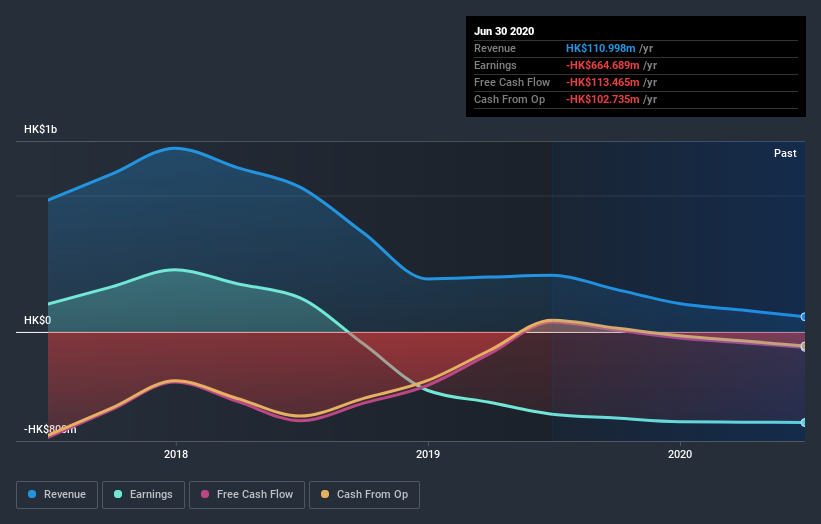Toggle the Free Cash Flow legend button

[x=247, y=495]
